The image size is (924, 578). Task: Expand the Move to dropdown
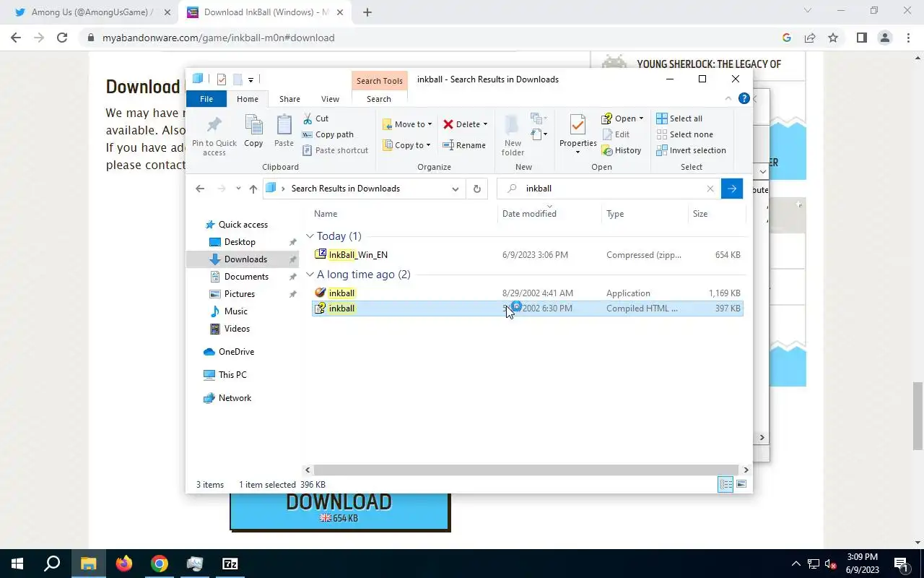(x=430, y=124)
